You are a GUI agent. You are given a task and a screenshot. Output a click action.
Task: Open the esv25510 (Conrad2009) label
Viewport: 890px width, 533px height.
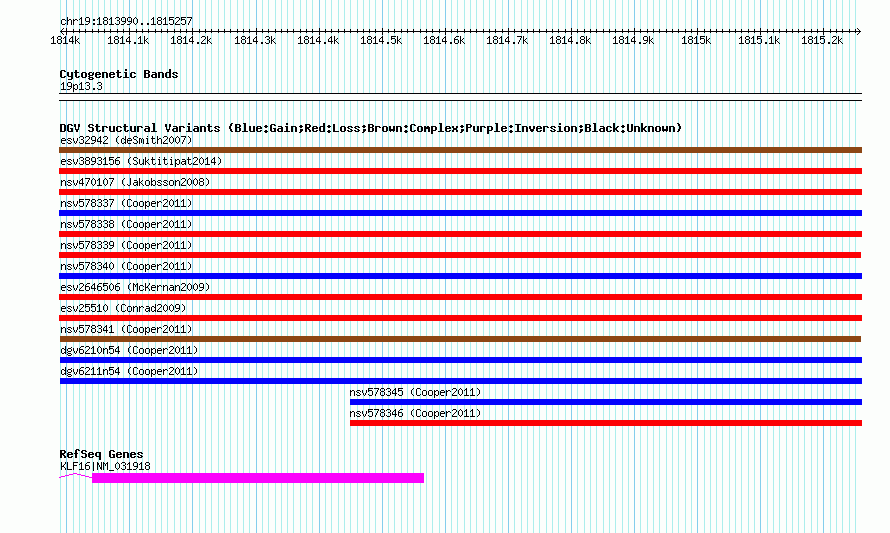pos(123,308)
